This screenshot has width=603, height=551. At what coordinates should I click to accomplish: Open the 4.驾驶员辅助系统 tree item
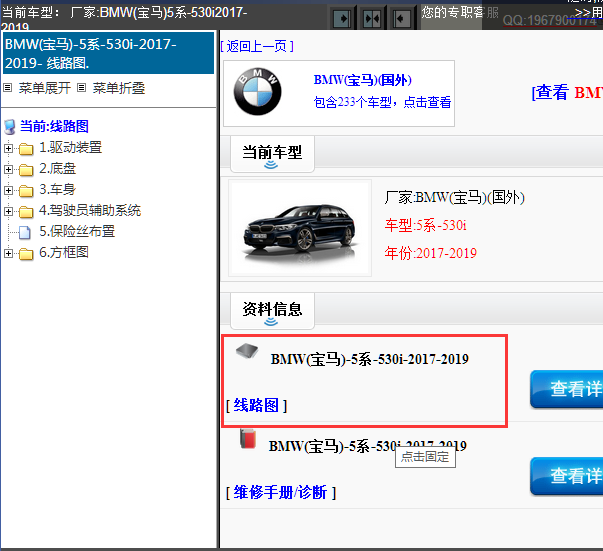(90, 210)
